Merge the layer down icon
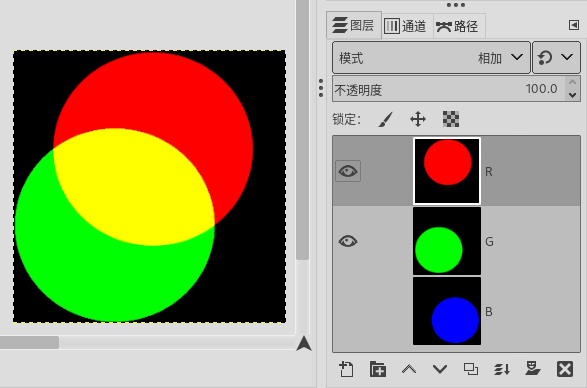 pyautogui.click(x=502, y=369)
